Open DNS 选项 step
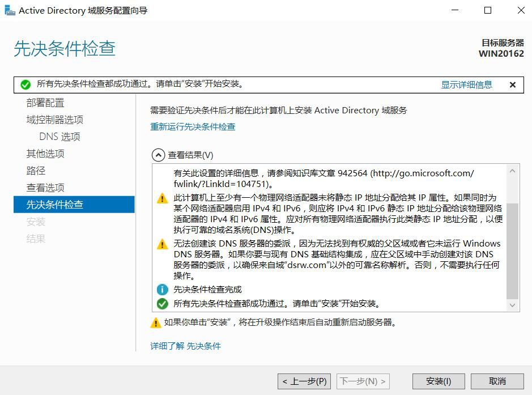532x395 pixels. 59,137
